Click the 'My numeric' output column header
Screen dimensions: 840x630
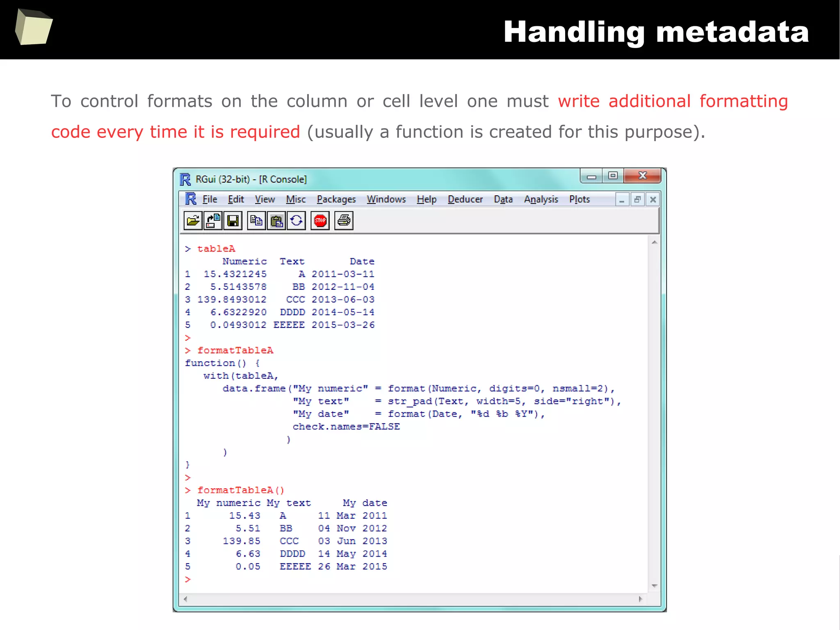tap(228, 503)
